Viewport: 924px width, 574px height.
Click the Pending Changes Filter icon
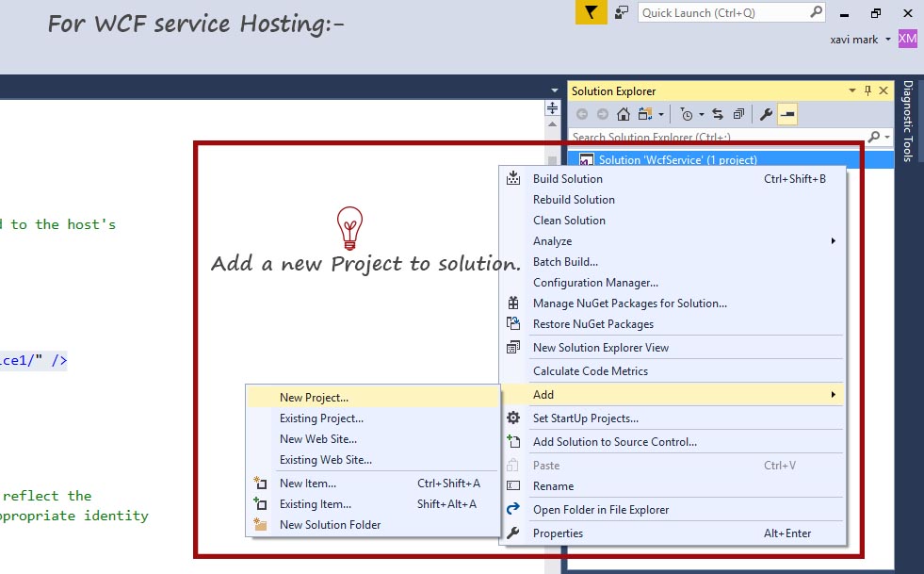click(687, 114)
